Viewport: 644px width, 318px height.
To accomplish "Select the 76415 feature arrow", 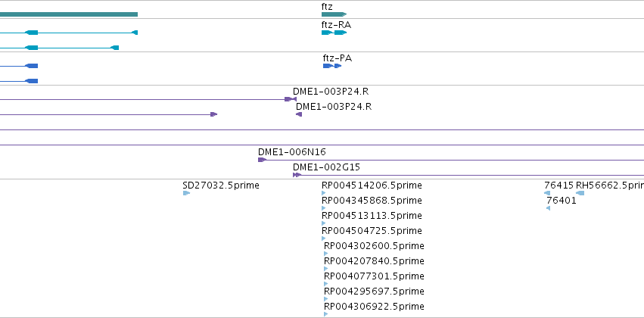I will click(x=547, y=193).
